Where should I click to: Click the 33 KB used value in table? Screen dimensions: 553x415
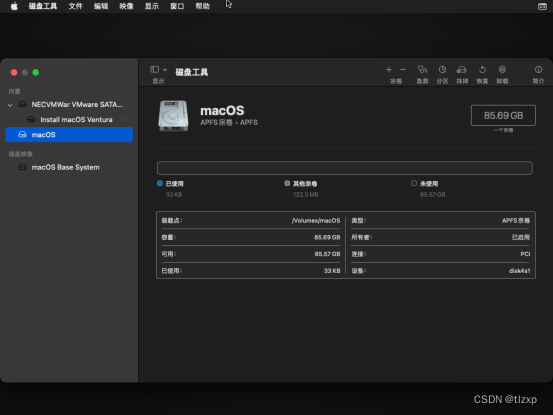coord(332,271)
